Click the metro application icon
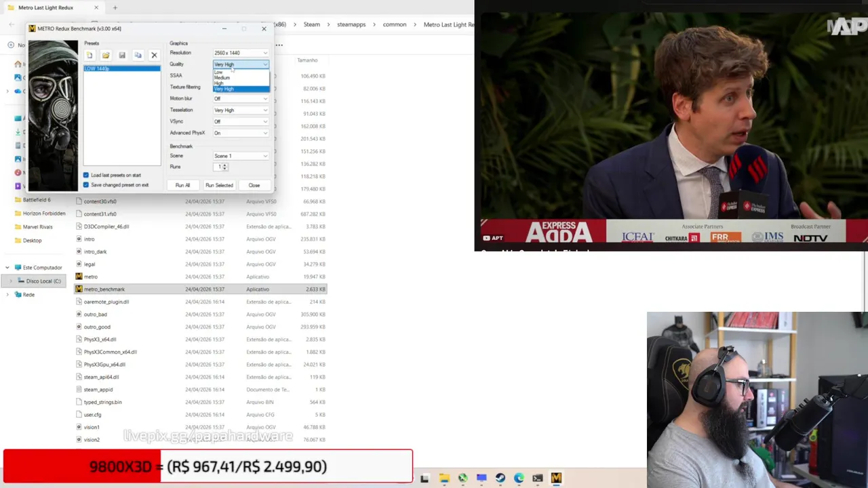This screenshot has height=488, width=868. (x=79, y=277)
